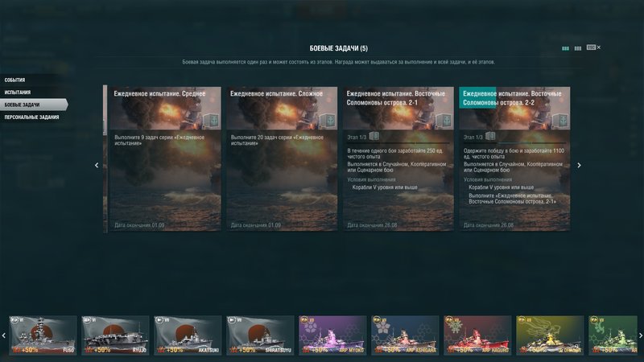Viewport: 644px width, 362px height.
Task: Click the carrier class icon on Ryujo
Action: [x=87, y=319]
